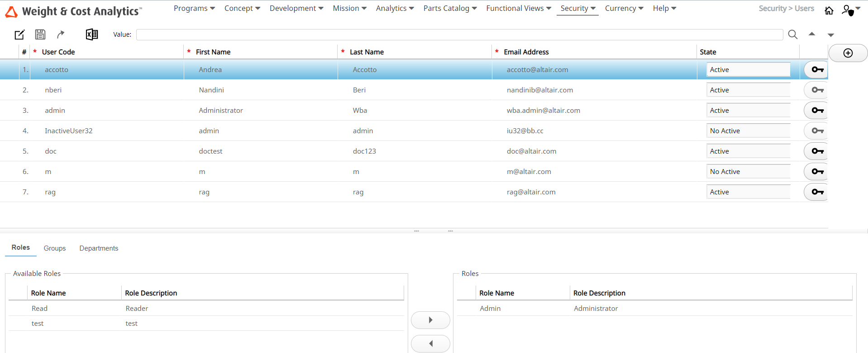The image size is (868, 353).
Task: Expand the Programs menu
Action: (194, 9)
